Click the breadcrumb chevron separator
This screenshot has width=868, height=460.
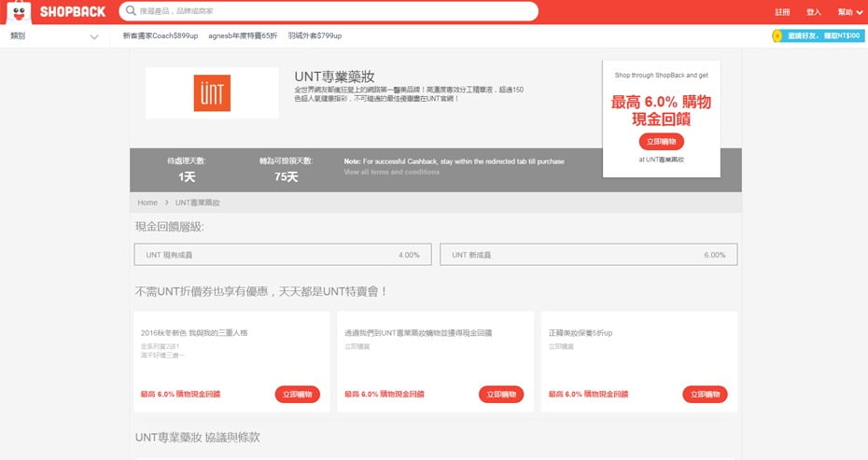coord(166,202)
